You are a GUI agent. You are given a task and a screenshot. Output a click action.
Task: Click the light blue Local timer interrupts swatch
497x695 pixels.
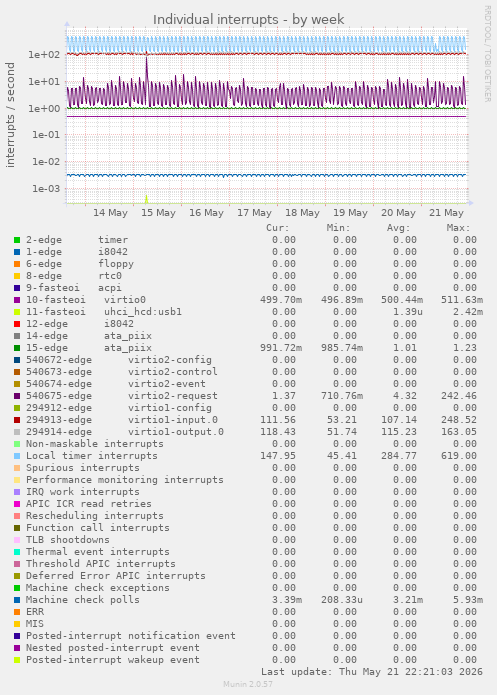click(x=17, y=456)
